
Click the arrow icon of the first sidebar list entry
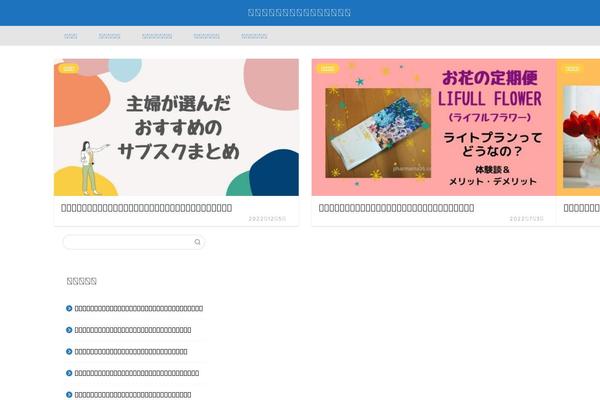(x=69, y=308)
